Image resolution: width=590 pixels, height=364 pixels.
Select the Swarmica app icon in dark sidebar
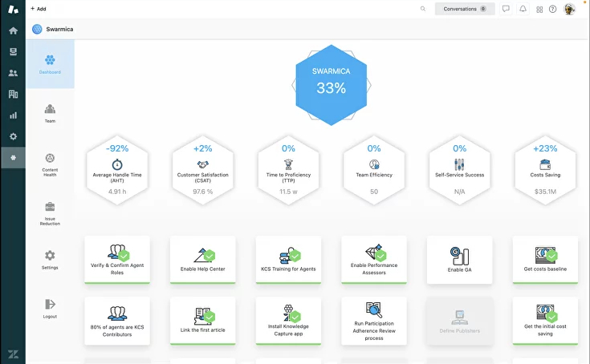click(13, 158)
